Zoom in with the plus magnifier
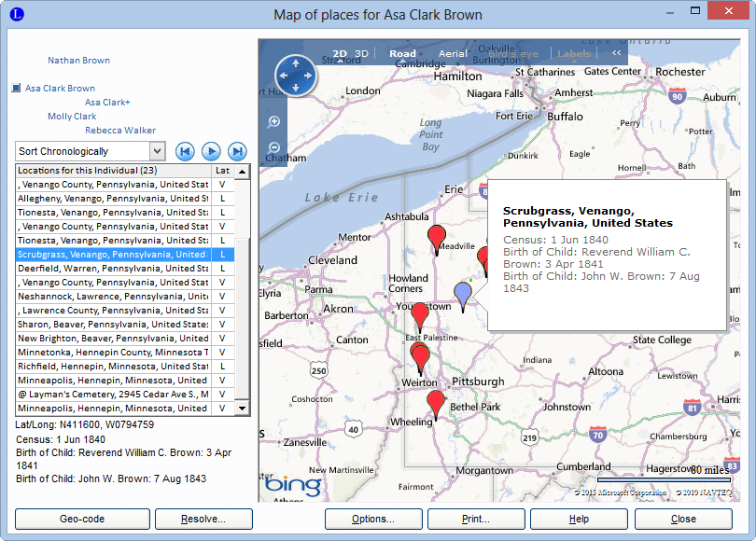The image size is (756, 541). (x=273, y=121)
